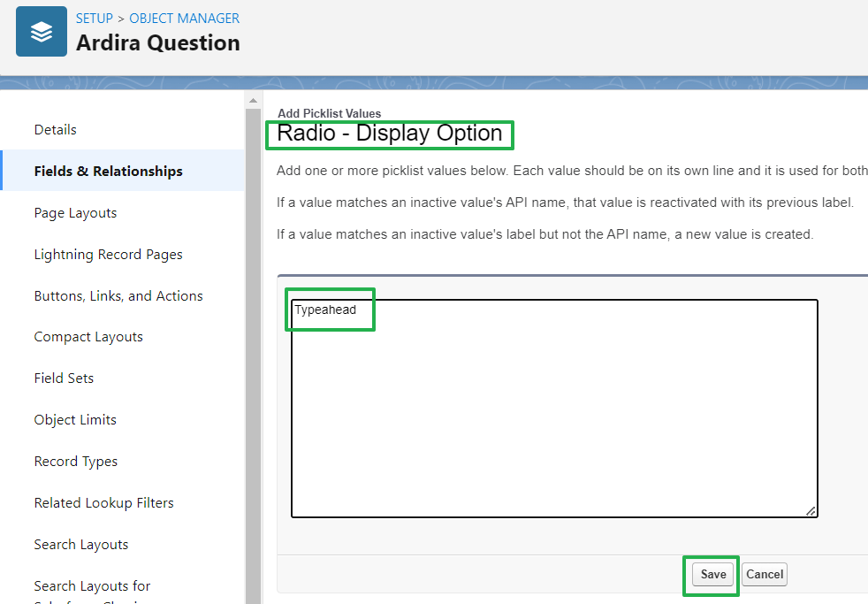Select Details in the sidebar
Image resolution: width=868 pixels, height=604 pixels.
(55, 129)
